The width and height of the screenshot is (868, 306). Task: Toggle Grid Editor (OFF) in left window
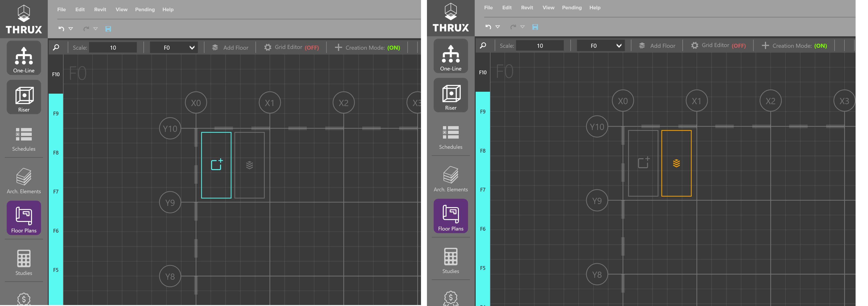(291, 48)
